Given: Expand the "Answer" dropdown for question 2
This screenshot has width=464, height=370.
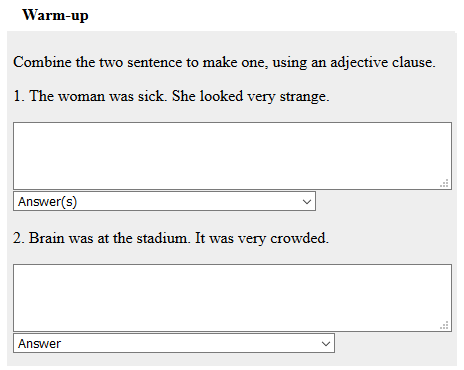Looking at the screenshot, I should click(x=174, y=343).
